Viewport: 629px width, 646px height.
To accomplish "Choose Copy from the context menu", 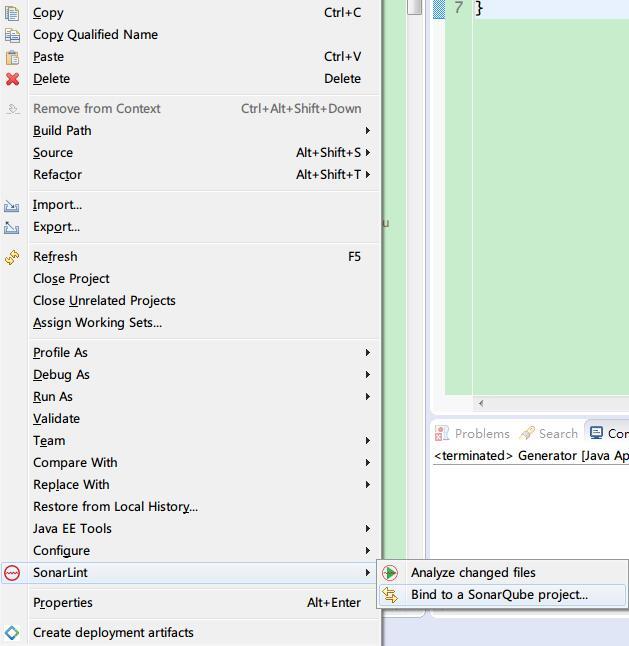I will [190, 13].
